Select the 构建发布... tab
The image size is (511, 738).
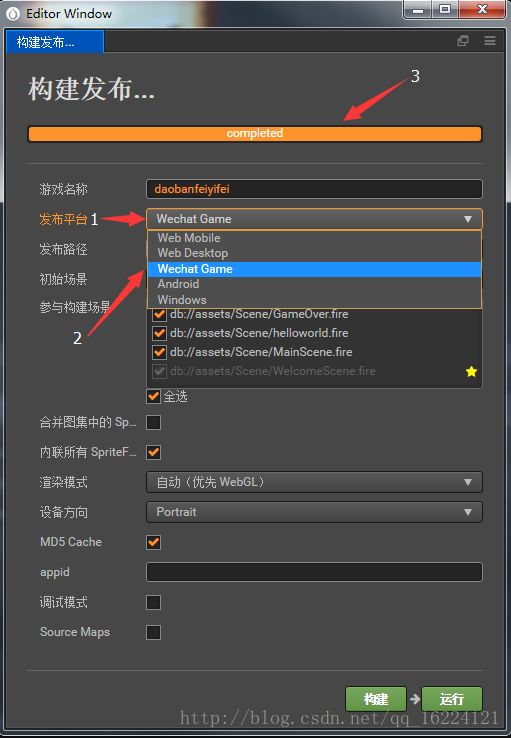[55, 42]
